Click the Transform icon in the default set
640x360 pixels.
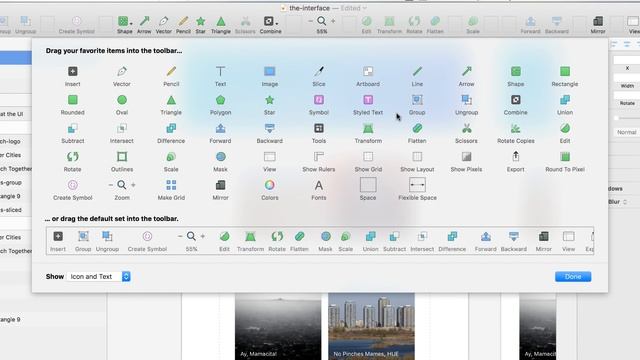[x=250, y=236]
